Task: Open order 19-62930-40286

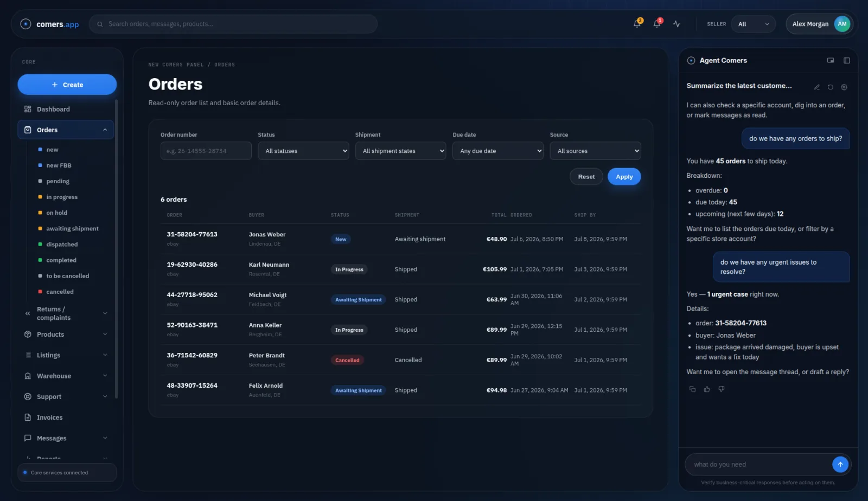Action: coord(192,265)
